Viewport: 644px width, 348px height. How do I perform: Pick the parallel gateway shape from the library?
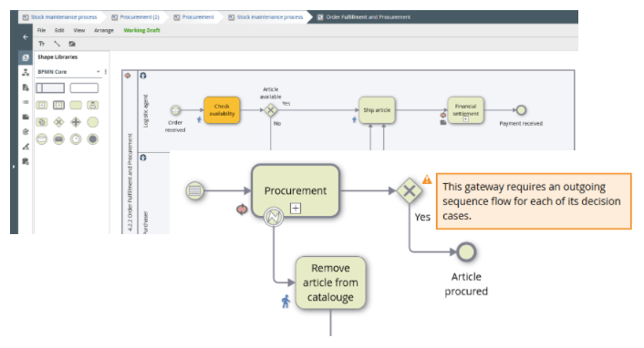tap(76, 122)
